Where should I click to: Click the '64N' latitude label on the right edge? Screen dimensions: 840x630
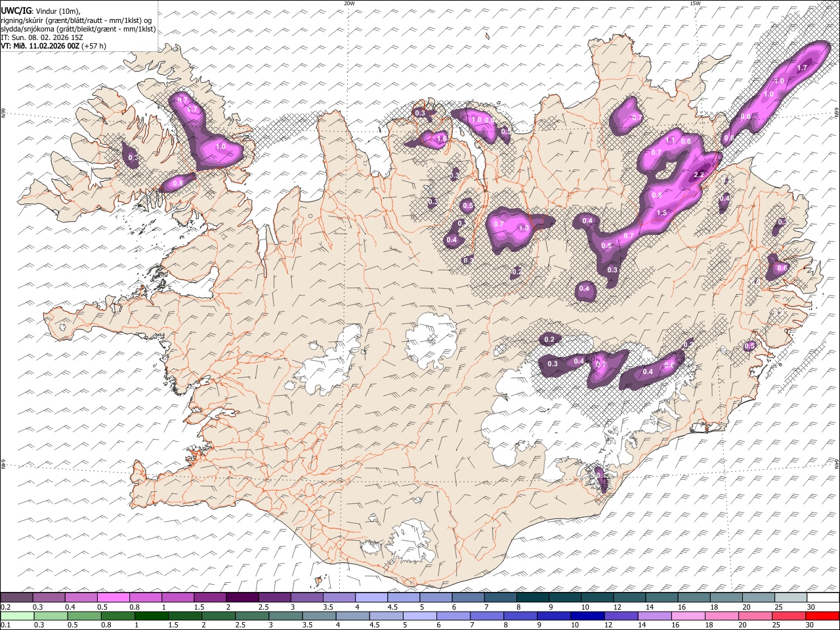pos(837,463)
